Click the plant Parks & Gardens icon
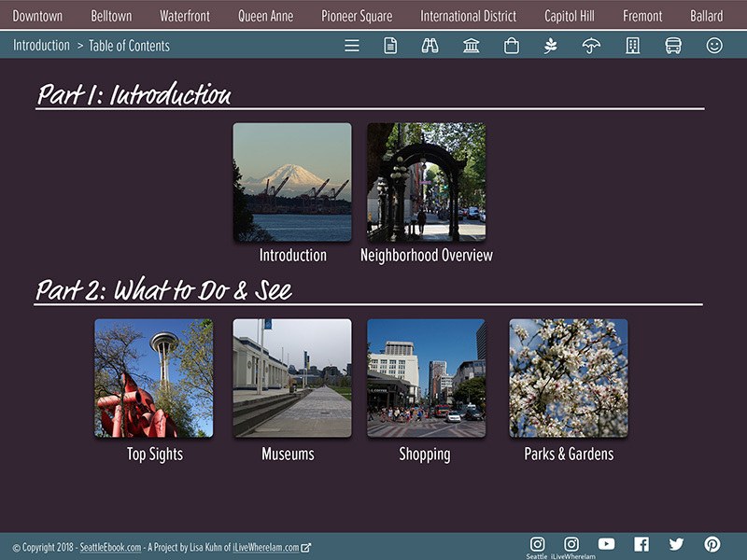The image size is (747, 560). [x=551, y=46]
